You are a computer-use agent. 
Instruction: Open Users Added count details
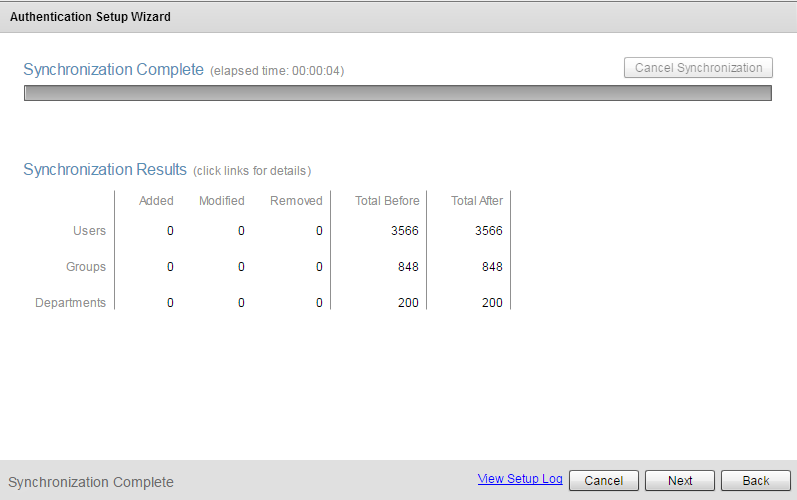(x=170, y=231)
